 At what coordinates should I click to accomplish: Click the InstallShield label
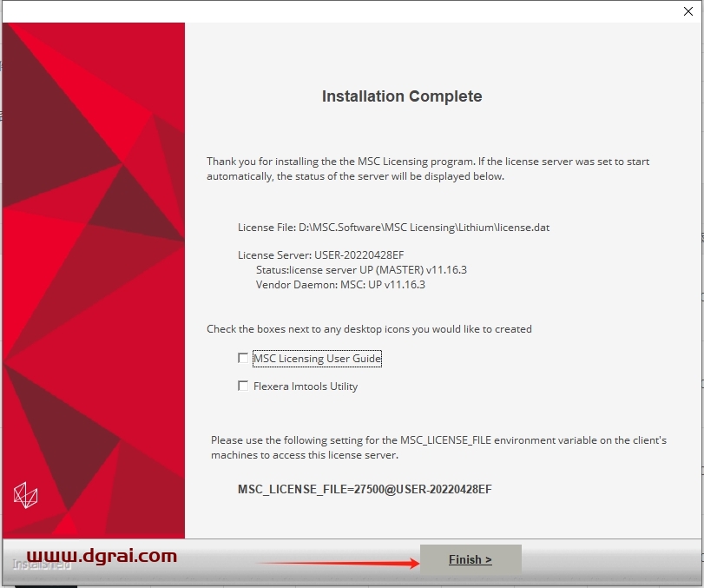pos(42,565)
